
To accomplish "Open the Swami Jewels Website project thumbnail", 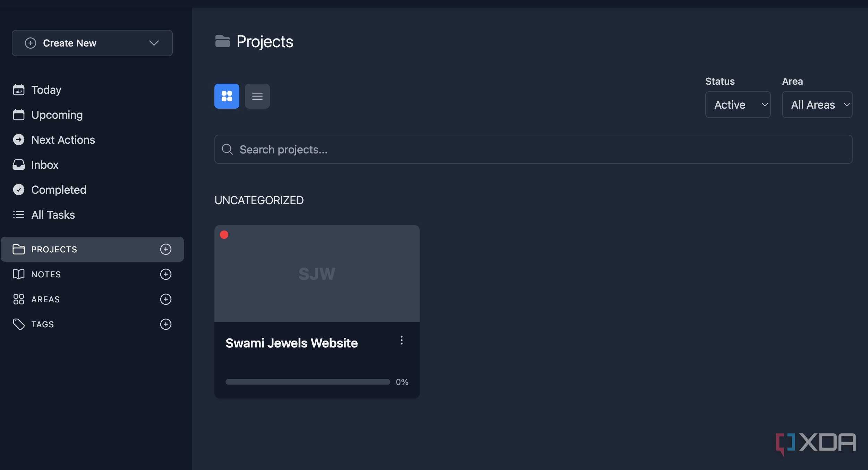I will [x=317, y=274].
